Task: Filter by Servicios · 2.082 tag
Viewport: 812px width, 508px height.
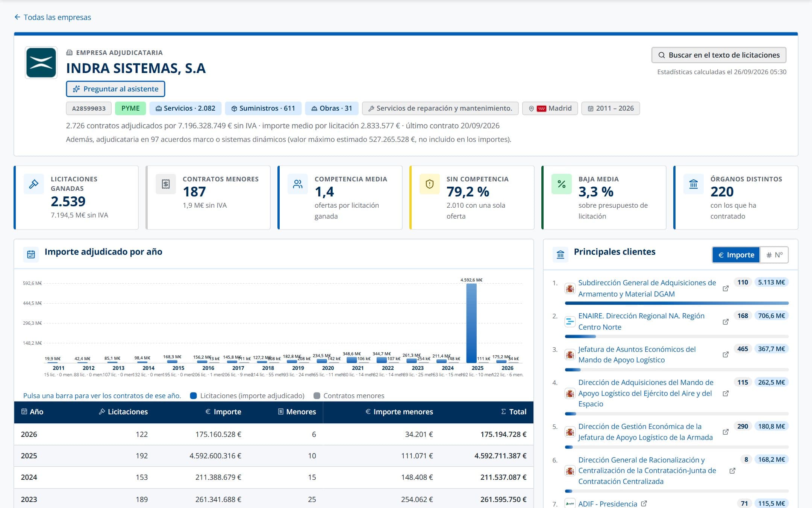Action: [185, 108]
